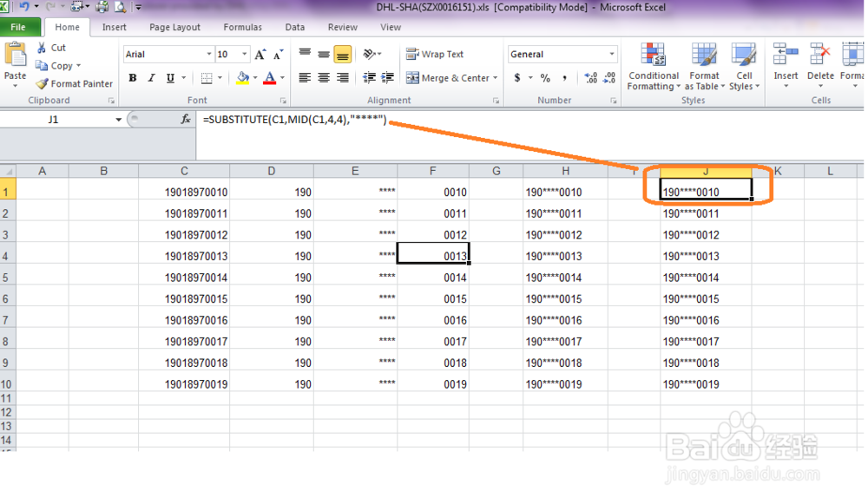
Task: Switch to the Insert ribbon tab
Action: click(114, 27)
